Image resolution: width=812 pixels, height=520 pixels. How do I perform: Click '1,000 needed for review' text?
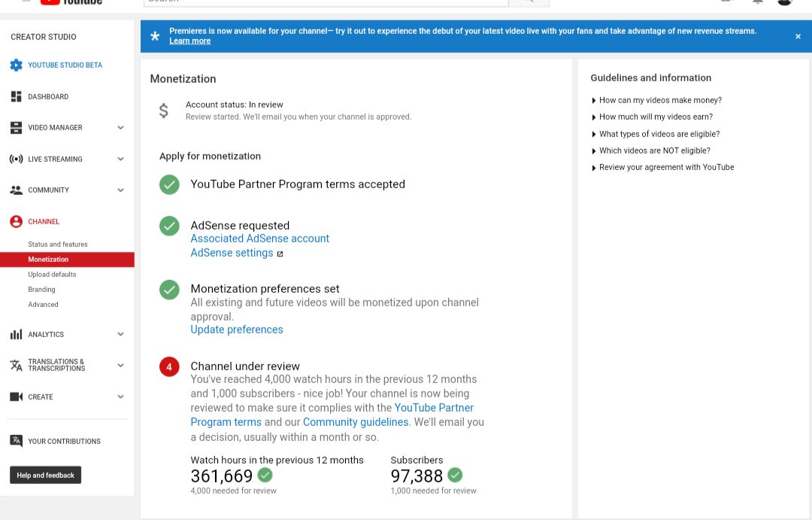click(x=434, y=491)
